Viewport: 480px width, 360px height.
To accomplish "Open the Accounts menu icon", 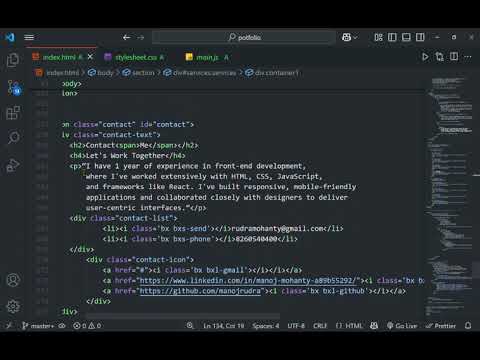I will 13,280.
